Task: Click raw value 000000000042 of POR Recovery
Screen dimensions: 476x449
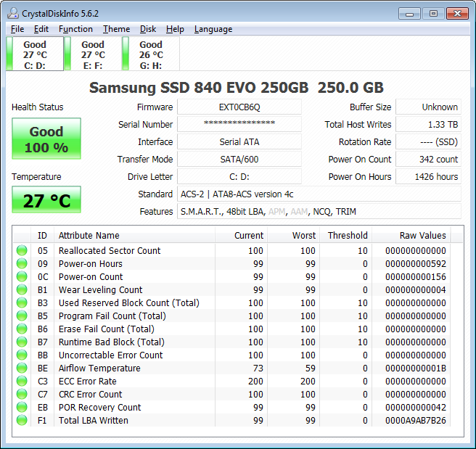Action: [415, 407]
